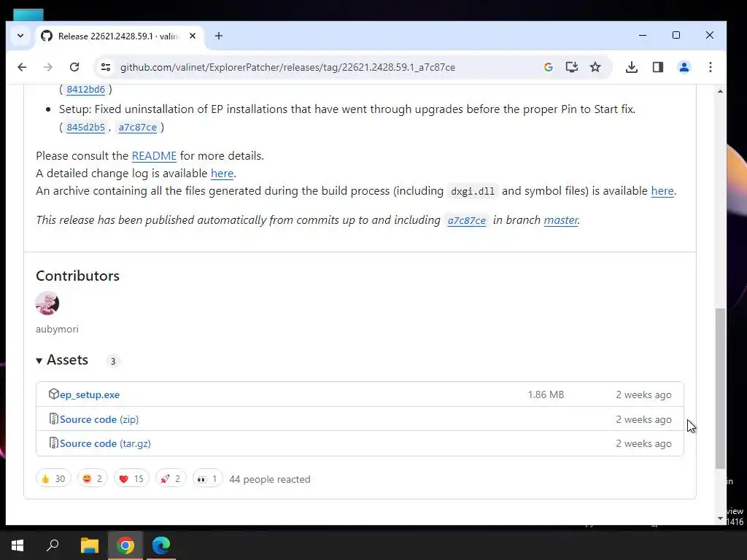Minimize the Chrome window
747x560 pixels.
pos(643,35)
